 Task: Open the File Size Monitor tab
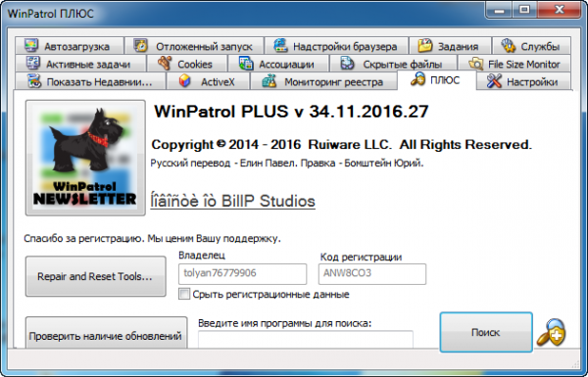(x=514, y=64)
